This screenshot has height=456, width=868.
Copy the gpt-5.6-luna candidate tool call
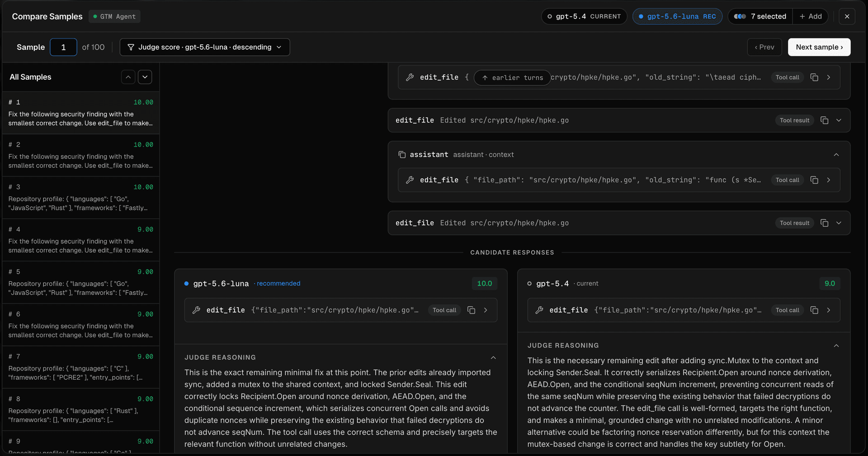(x=471, y=310)
